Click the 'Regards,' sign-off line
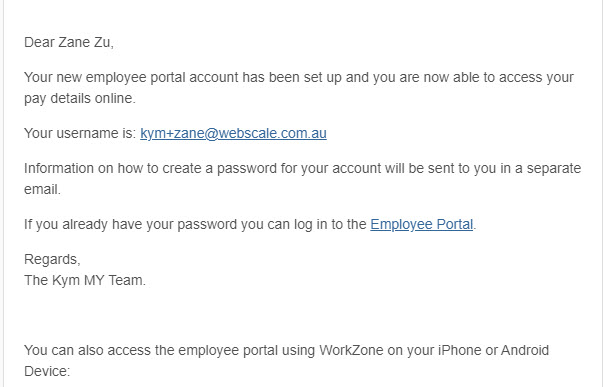Screen dimensions: 603x387 (52, 260)
